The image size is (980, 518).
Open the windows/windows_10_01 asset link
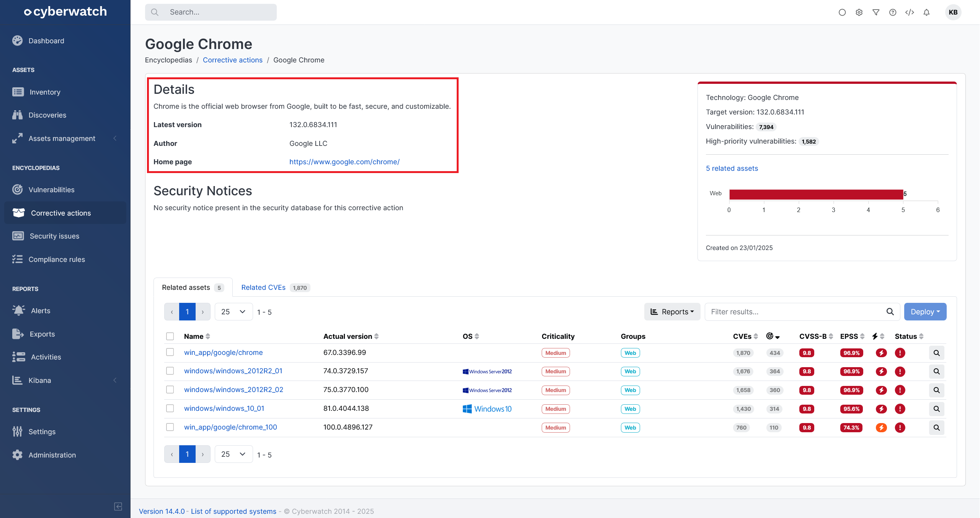coord(224,408)
